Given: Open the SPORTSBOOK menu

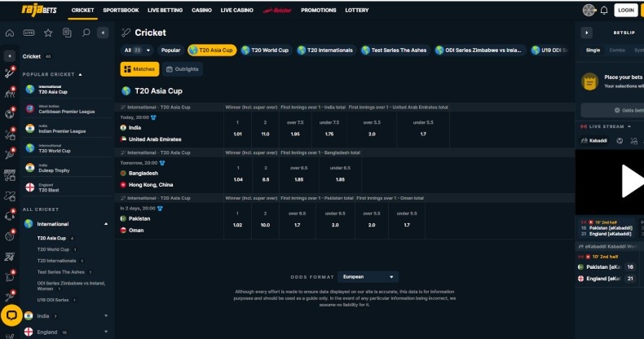Looking at the screenshot, I should [x=121, y=11].
